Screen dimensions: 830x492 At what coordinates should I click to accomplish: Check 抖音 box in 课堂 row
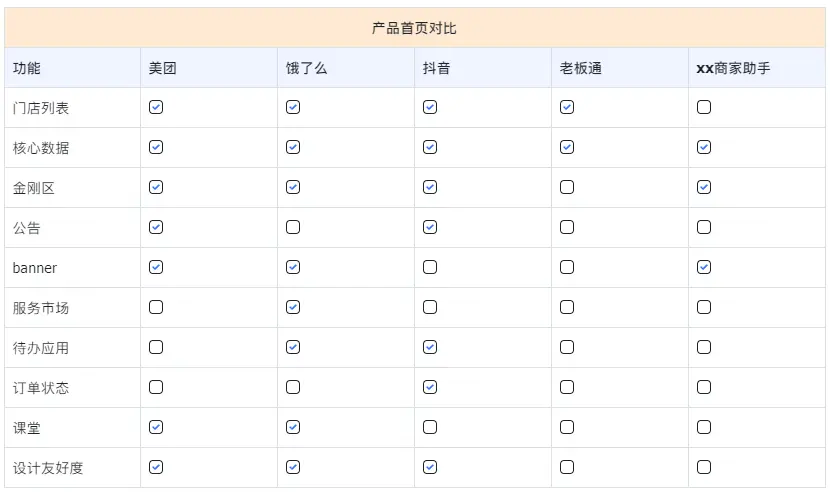pyautogui.click(x=430, y=427)
